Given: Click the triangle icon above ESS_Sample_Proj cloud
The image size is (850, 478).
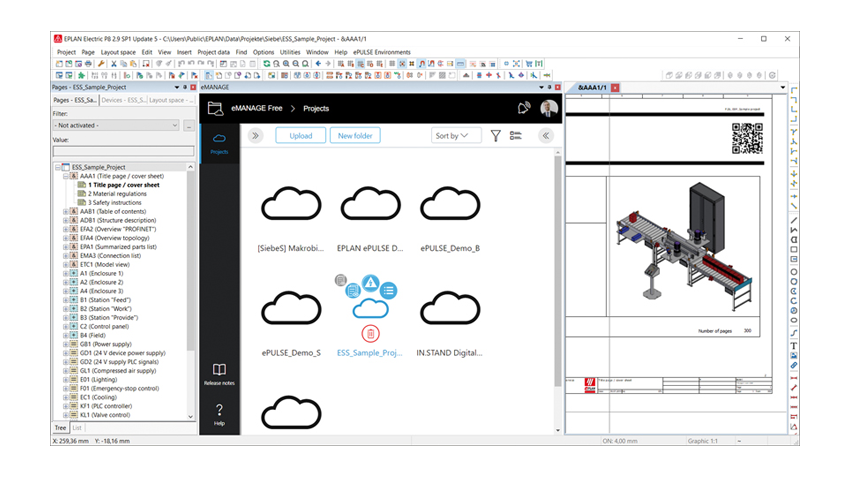Looking at the screenshot, I should click(370, 282).
